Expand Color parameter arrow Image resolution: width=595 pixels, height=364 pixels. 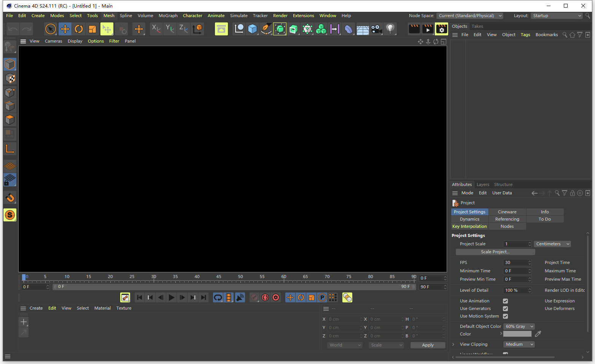501,334
